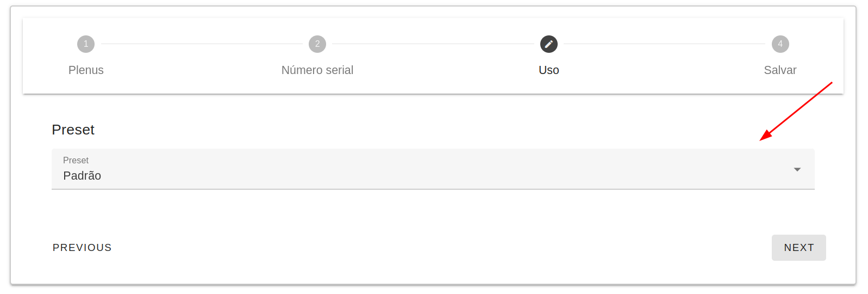Jump to the Salvar step label

780,70
